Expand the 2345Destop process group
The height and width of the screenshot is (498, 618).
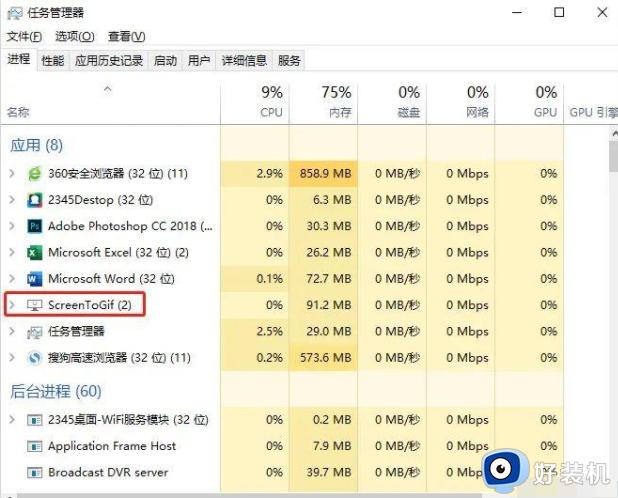tap(12, 200)
